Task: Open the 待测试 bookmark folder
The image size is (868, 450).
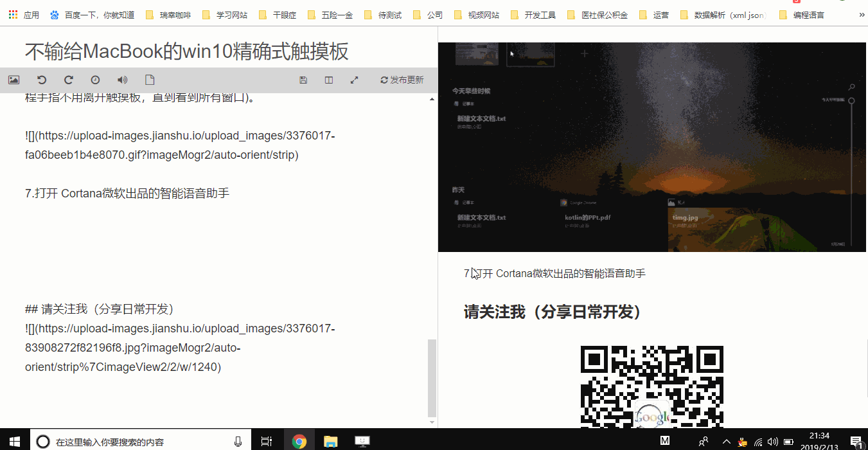Action: coord(383,15)
